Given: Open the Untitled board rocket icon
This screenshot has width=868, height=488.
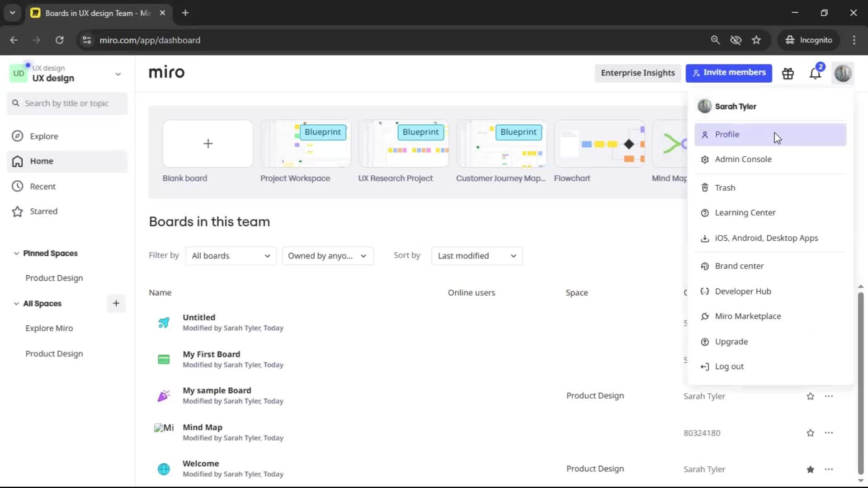Looking at the screenshot, I should pyautogui.click(x=164, y=323).
